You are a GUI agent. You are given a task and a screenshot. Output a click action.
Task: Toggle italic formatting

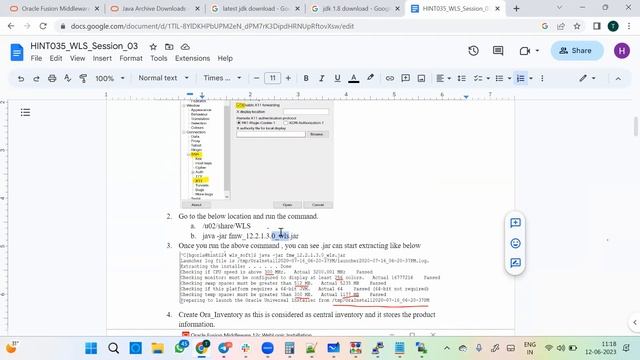tap(321, 78)
